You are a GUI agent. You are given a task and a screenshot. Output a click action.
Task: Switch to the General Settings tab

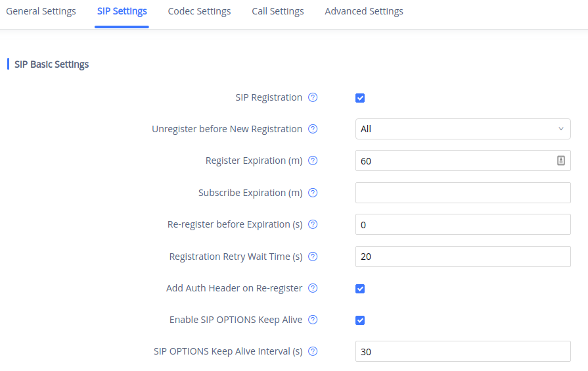41,11
